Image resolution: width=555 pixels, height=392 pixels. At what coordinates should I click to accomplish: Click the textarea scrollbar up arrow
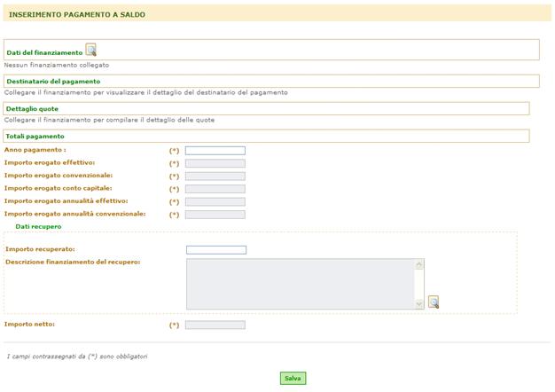(x=419, y=264)
